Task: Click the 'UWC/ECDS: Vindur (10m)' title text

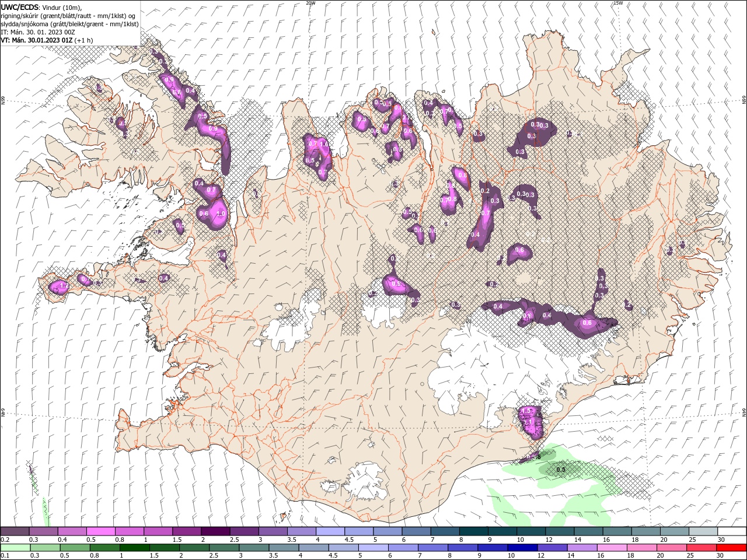Action: tap(41, 7)
